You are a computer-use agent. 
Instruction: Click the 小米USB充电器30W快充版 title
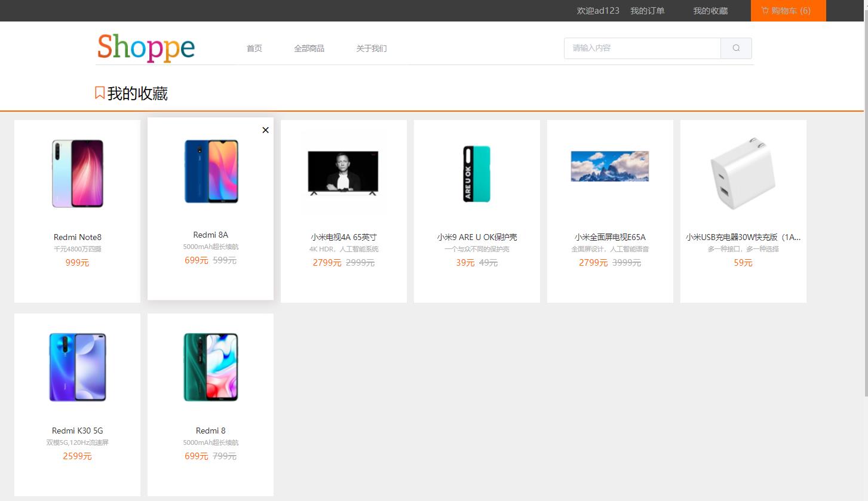743,237
